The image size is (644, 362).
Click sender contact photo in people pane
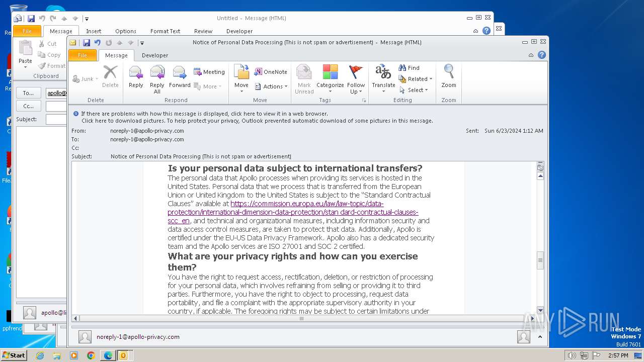(85, 337)
